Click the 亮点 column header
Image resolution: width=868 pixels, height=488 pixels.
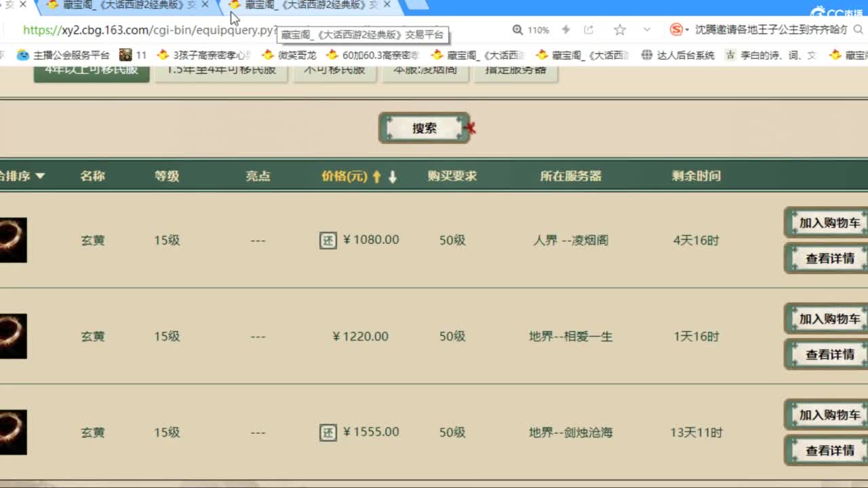258,176
